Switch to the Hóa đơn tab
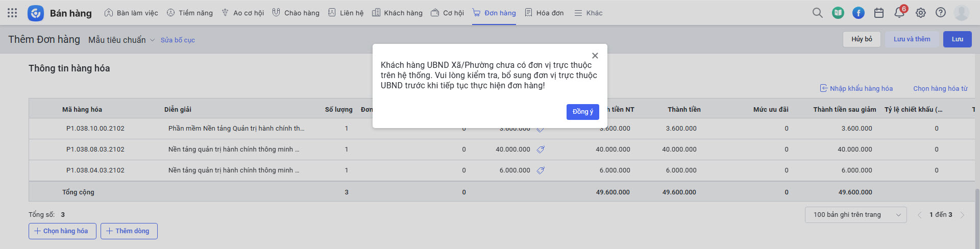 (x=544, y=13)
